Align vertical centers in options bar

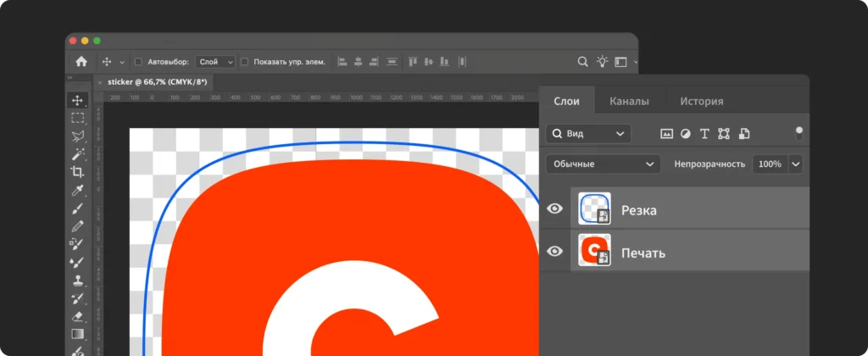[428, 62]
